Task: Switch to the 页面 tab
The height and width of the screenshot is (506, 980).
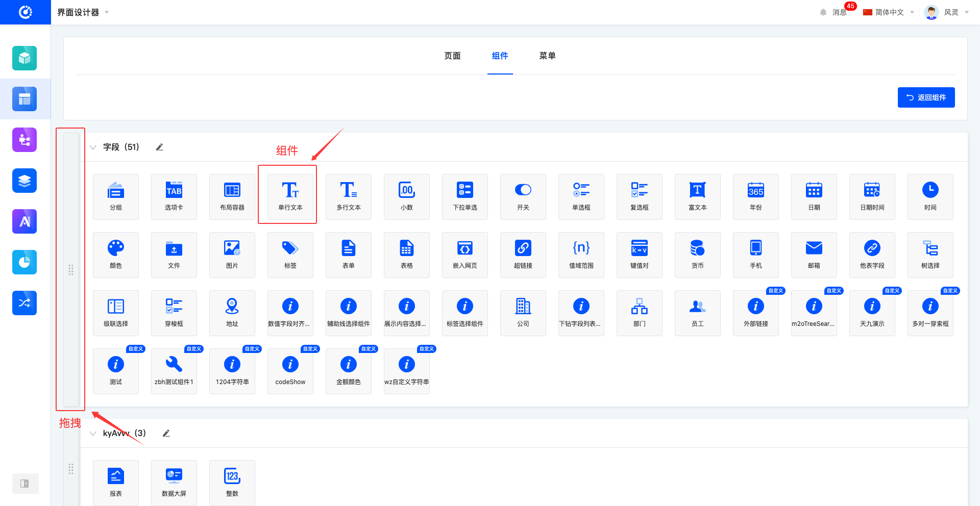Action: 452,56
